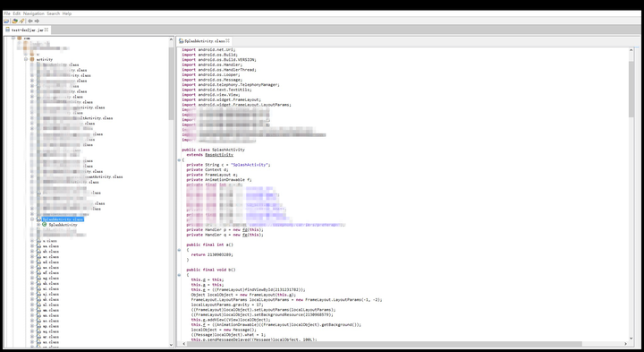Image resolution: width=644 pixels, height=352 pixels.
Task: Click the Back navigation arrow
Action: click(30, 21)
